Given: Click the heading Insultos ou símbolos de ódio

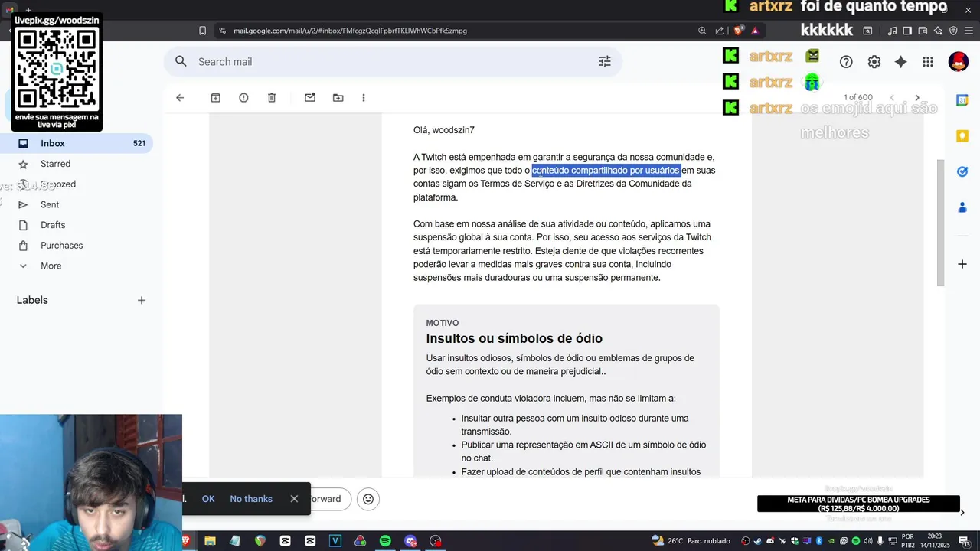Looking at the screenshot, I should pos(514,338).
